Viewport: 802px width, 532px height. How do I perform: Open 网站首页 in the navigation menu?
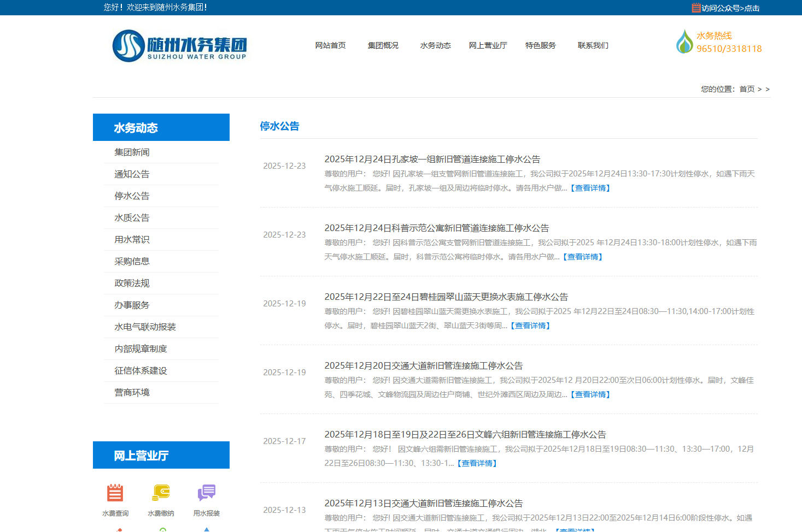point(330,45)
